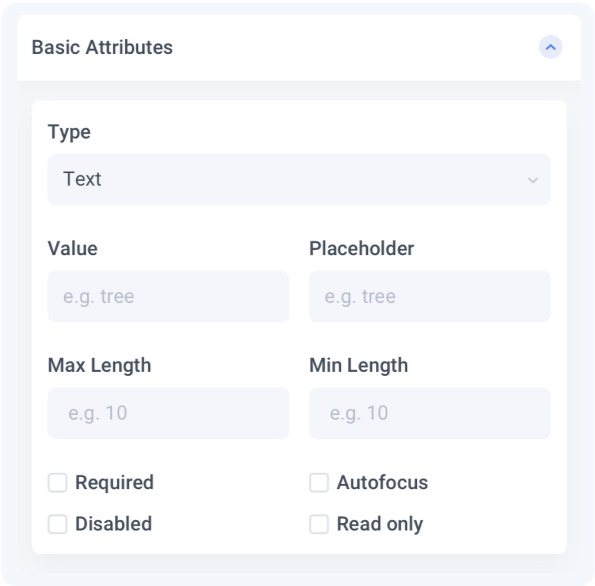Open the Type dropdown showing Text
Viewport: 595px width, 586px height.
pos(299,180)
